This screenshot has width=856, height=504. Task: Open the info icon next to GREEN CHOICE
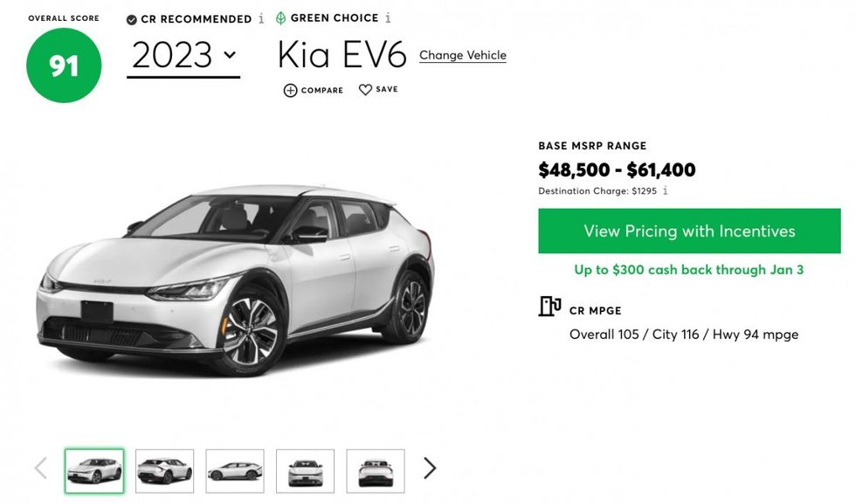pos(388,17)
